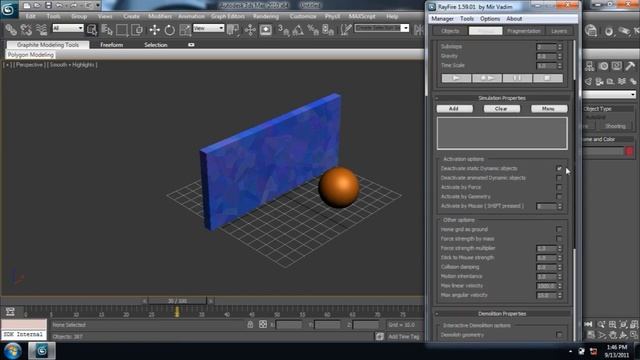
Task: Collapse the Simulation Properties rollout
Action: click(502, 98)
